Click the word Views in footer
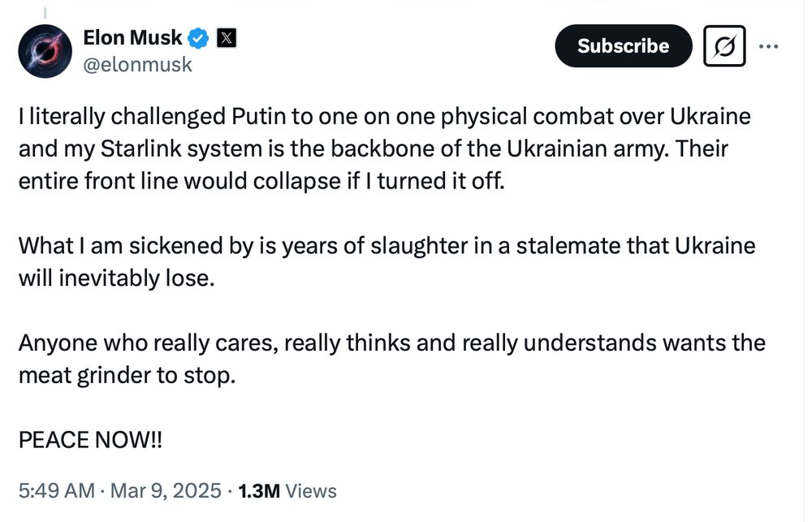The height and width of the screenshot is (522, 812). [x=311, y=491]
